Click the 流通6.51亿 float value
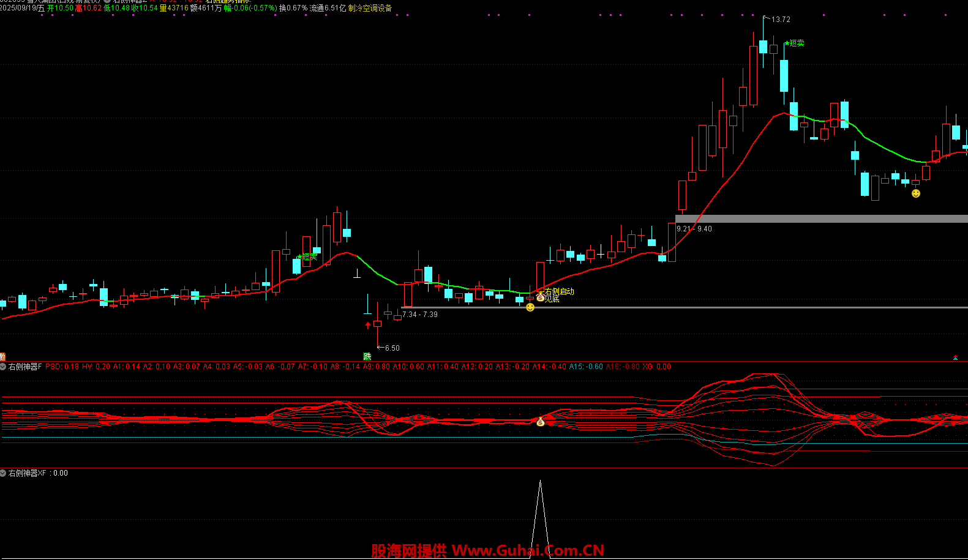Image resolution: width=968 pixels, height=560 pixels. [x=328, y=8]
